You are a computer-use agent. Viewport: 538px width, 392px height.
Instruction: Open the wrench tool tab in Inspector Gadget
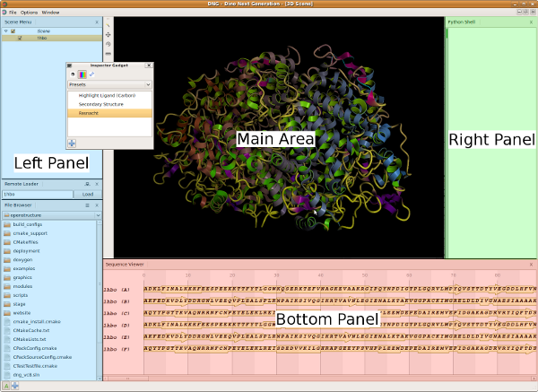[x=91, y=74]
